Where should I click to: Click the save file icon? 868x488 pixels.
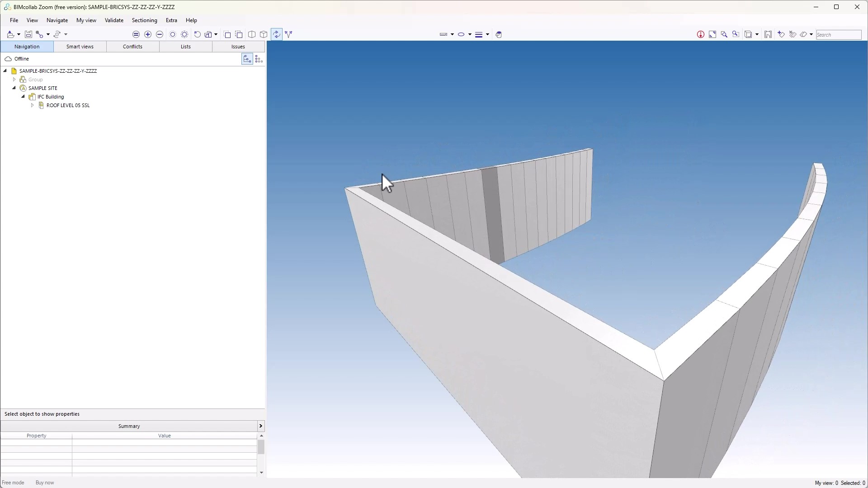coord(28,34)
